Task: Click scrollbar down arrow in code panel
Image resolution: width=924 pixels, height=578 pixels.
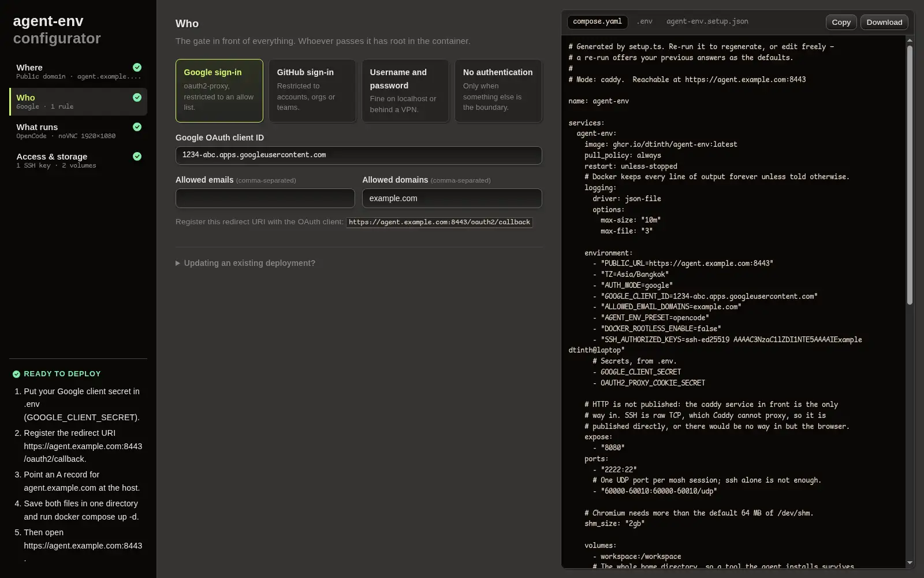Action: 910,563
